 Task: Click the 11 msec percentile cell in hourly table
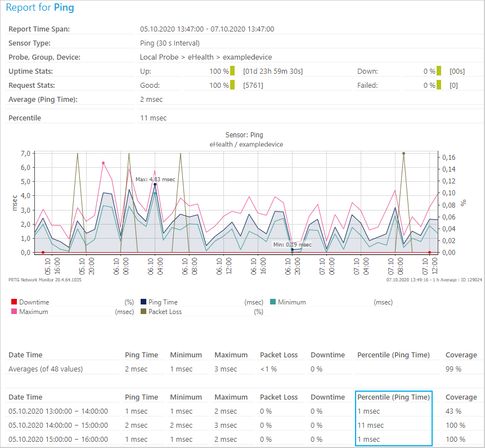click(x=371, y=425)
